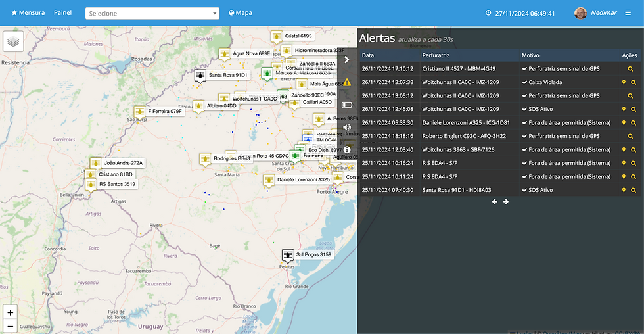Viewport: 644px width, 334px height.
Task: Open the map layers control
Action: tap(13, 41)
